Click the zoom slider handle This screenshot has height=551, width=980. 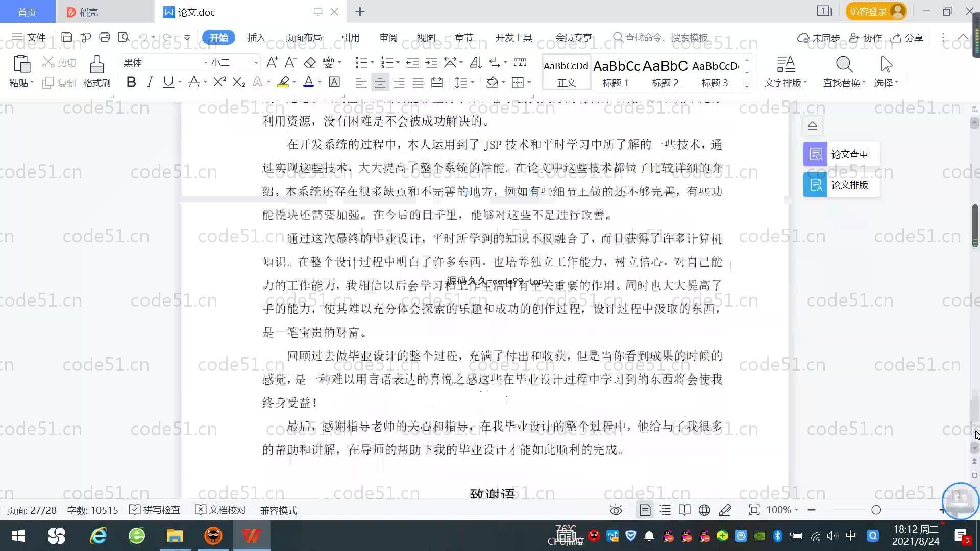point(876,510)
